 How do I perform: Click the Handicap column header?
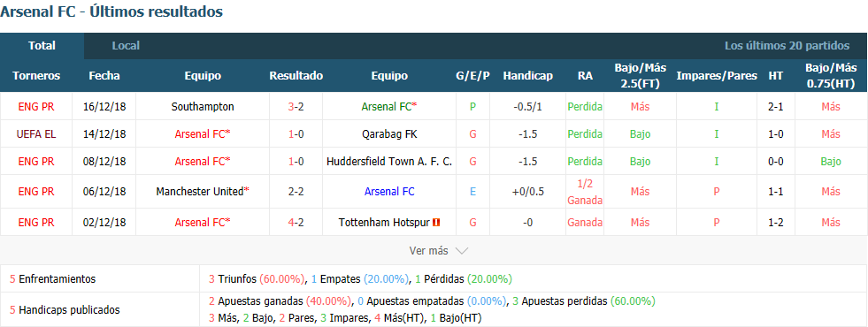tap(527, 76)
